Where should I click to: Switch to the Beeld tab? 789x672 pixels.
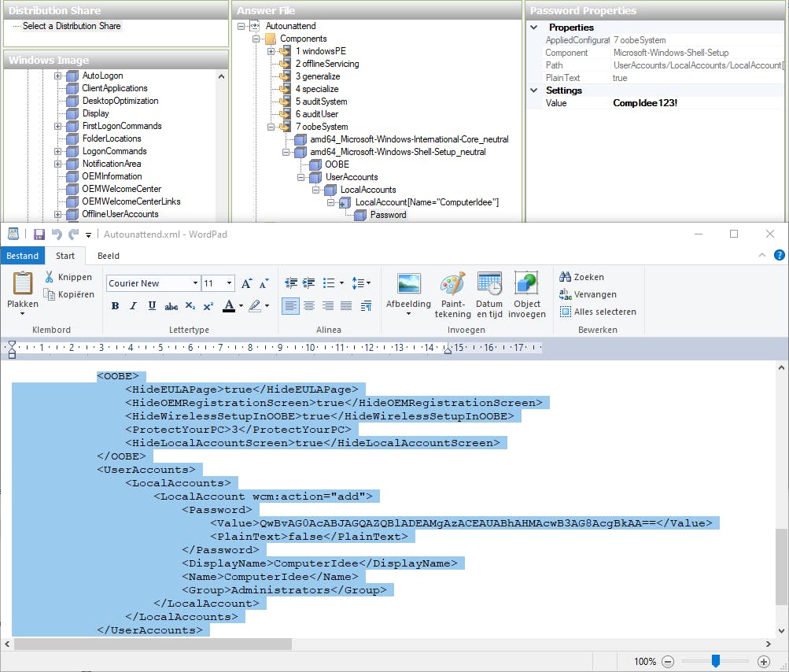click(109, 256)
